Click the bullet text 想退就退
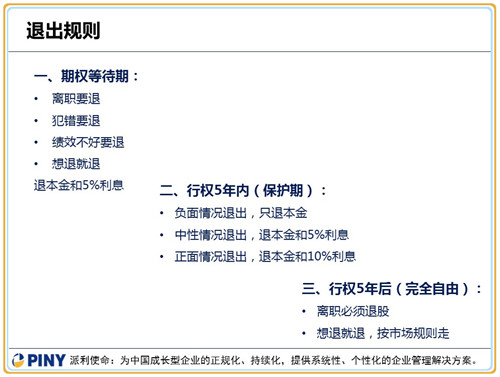Screen dimensions: 500x377 tap(76, 164)
